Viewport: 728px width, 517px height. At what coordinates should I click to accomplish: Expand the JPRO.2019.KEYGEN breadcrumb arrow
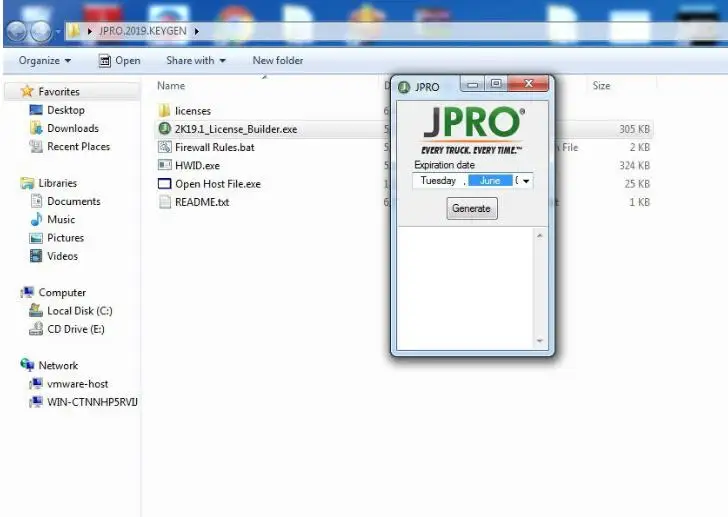pyautogui.click(x=196, y=31)
